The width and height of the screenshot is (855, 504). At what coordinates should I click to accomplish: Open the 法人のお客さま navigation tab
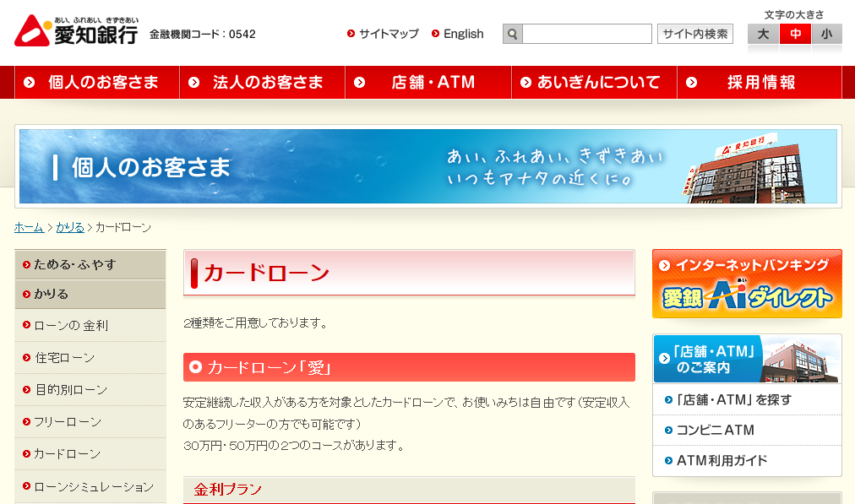pyautogui.click(x=262, y=82)
